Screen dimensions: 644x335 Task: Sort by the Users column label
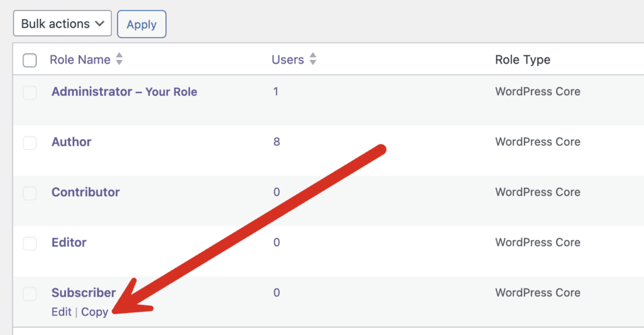287,60
